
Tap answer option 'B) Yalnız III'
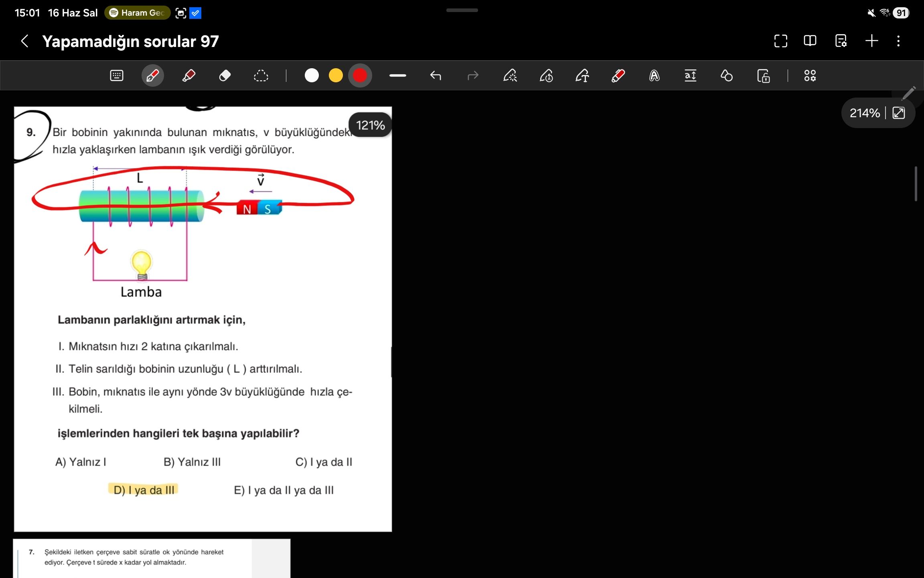tap(192, 462)
